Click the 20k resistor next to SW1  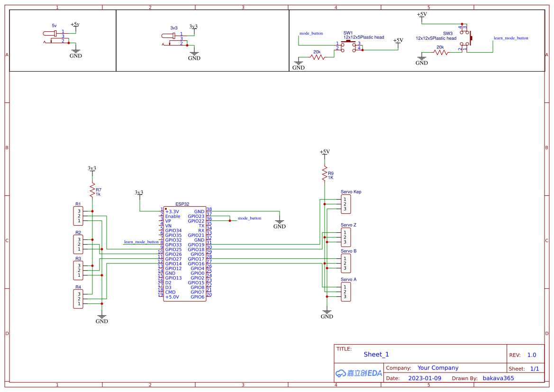tap(317, 57)
